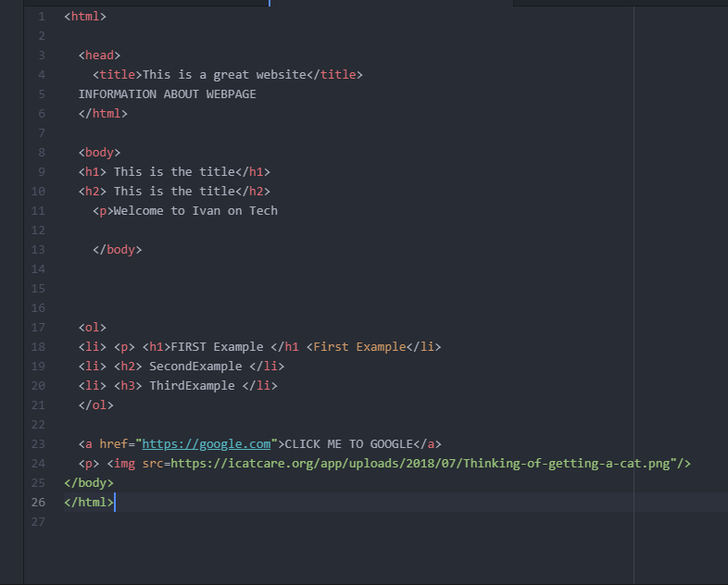Click the 'Welcome to Ivan on Tech' text
728x585 pixels.
click(x=195, y=211)
